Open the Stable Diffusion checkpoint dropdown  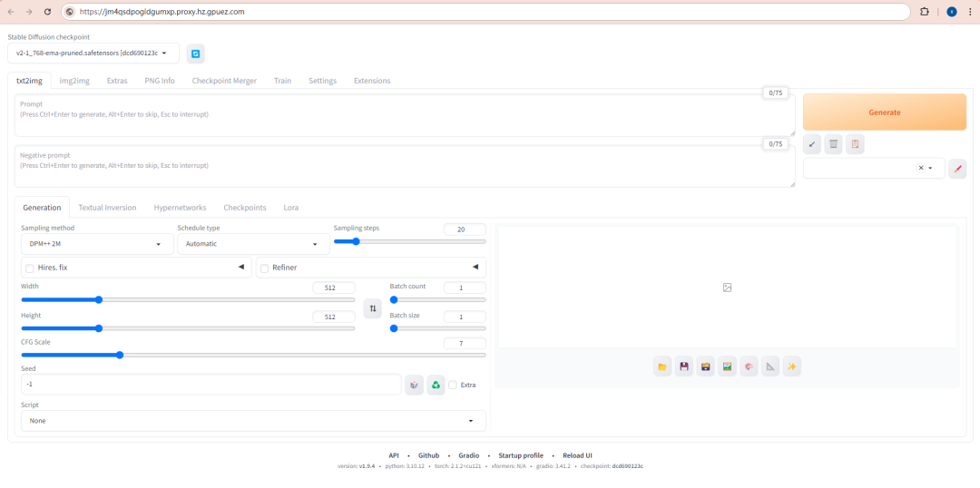[x=93, y=54]
